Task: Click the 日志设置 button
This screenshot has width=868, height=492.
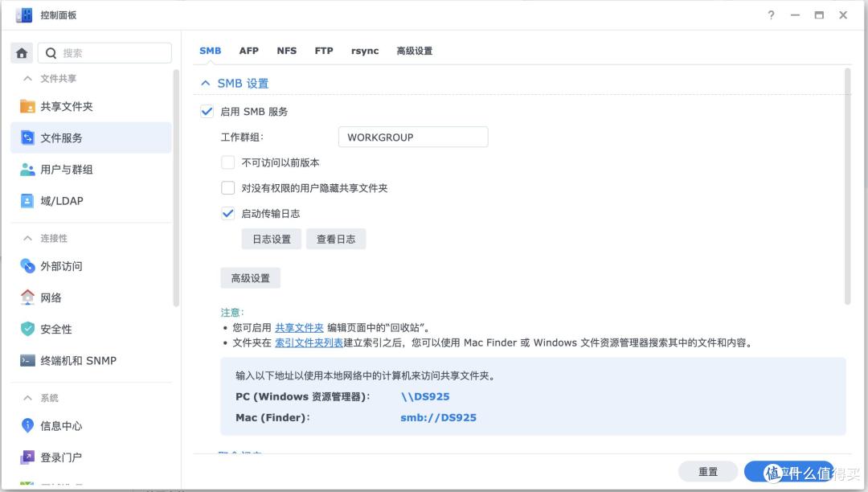Action: coord(272,239)
